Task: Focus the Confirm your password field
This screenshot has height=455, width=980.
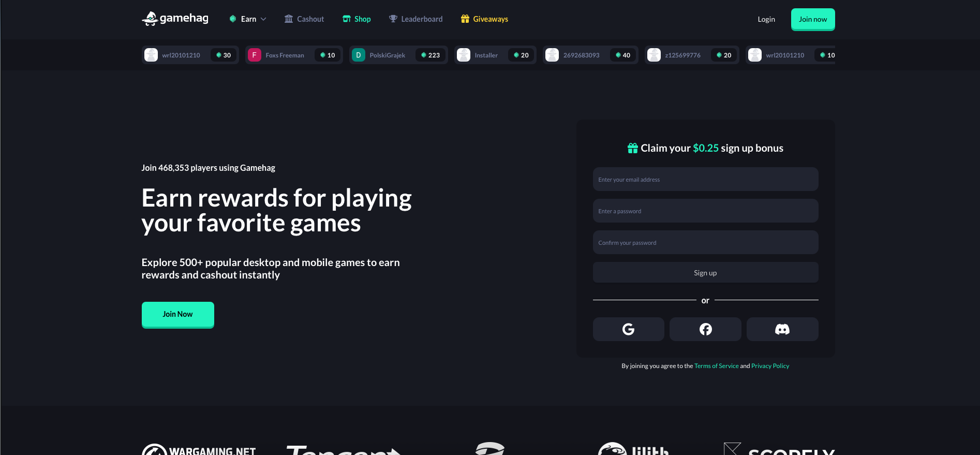Action: pos(705,243)
